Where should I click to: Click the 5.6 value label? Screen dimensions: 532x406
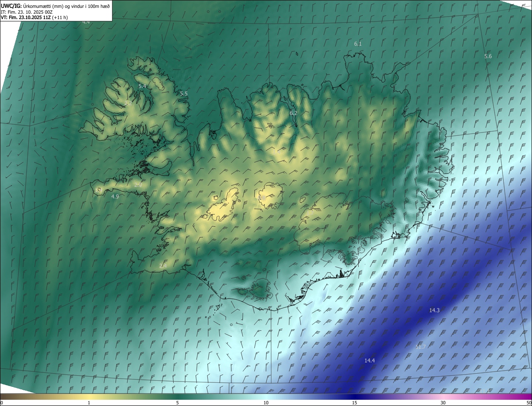(488, 56)
